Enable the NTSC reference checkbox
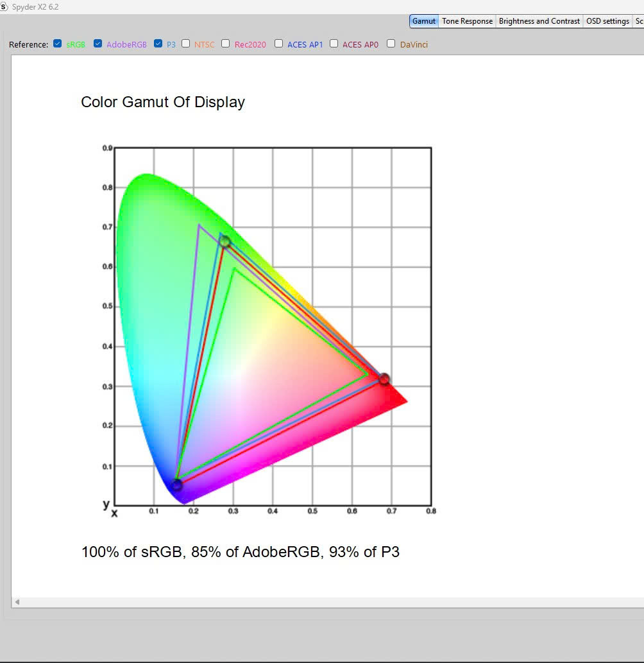644x663 pixels. tap(186, 44)
